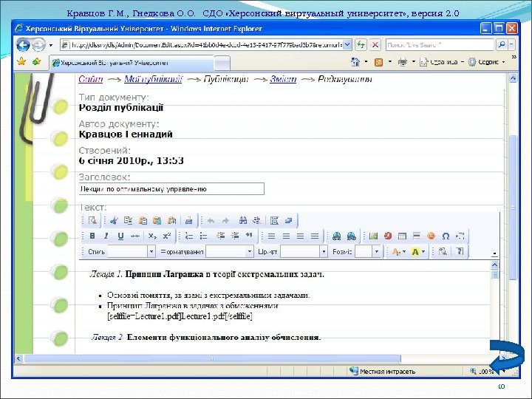This screenshot has height=399, width=532.
Task: Toggle Italic formatting
Action: click(x=106, y=236)
